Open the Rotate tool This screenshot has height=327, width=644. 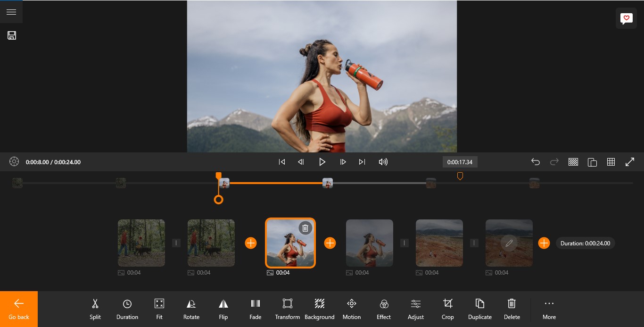pos(191,309)
